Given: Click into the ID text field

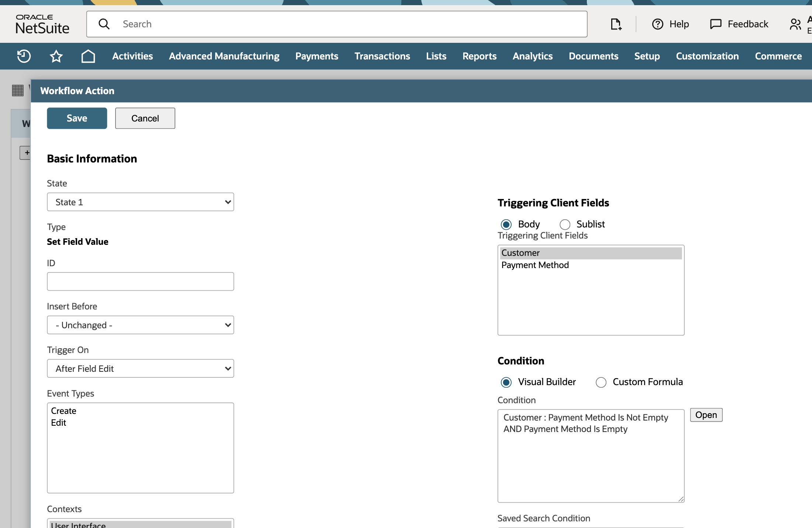Looking at the screenshot, I should coord(140,281).
